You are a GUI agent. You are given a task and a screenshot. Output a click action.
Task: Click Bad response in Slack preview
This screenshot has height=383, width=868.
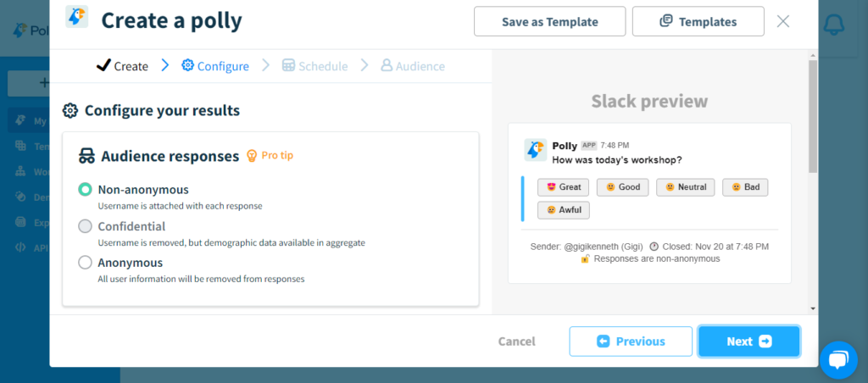[x=745, y=187]
